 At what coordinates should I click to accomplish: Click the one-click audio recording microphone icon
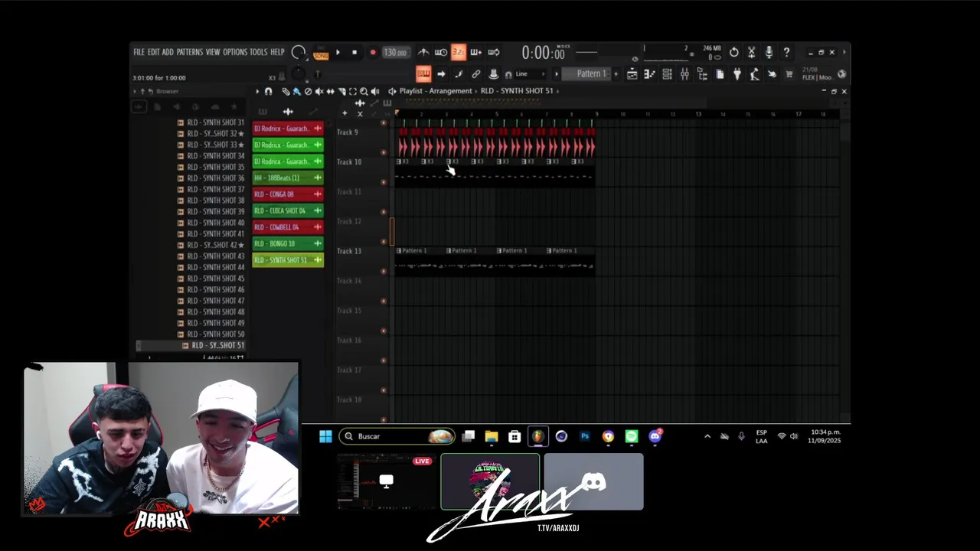click(x=769, y=52)
